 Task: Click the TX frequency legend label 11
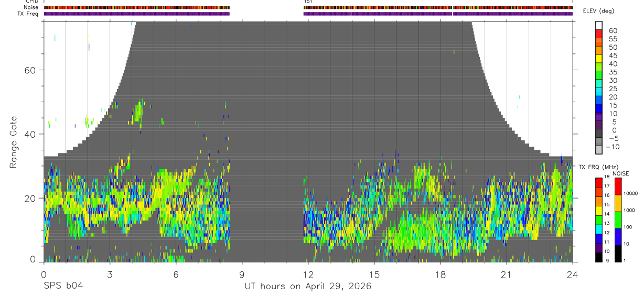(607, 243)
